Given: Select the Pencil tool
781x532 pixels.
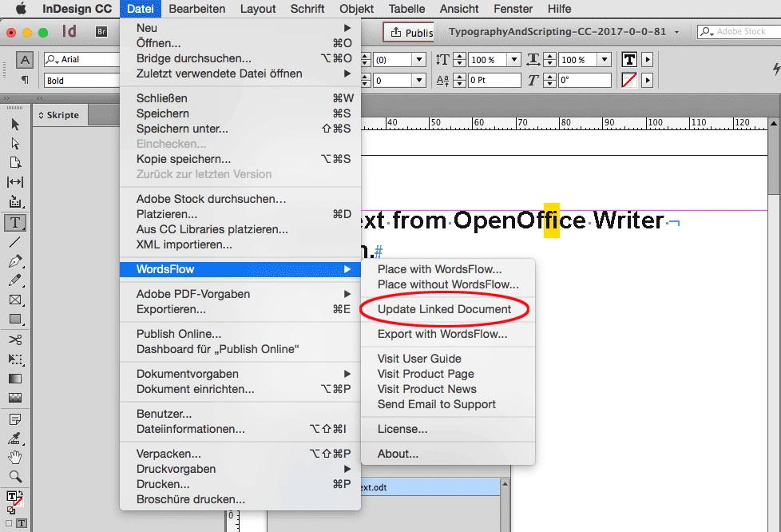Looking at the screenshot, I should point(15,280).
